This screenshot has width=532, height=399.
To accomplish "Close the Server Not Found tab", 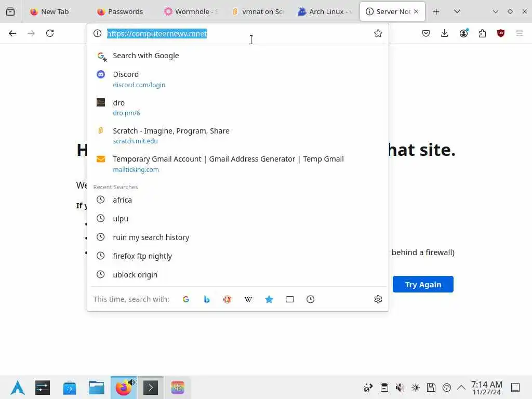I will (x=416, y=11).
